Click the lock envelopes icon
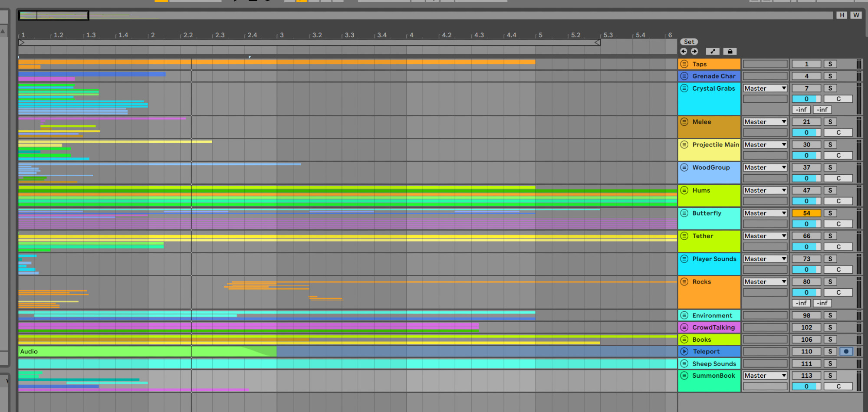This screenshot has width=868, height=412. [730, 51]
